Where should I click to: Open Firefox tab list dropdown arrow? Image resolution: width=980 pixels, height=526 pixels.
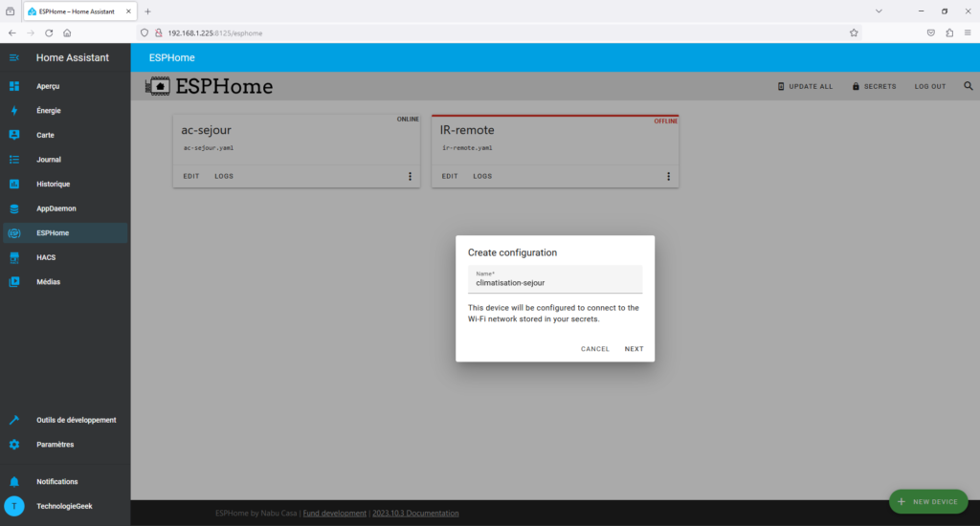(x=879, y=11)
